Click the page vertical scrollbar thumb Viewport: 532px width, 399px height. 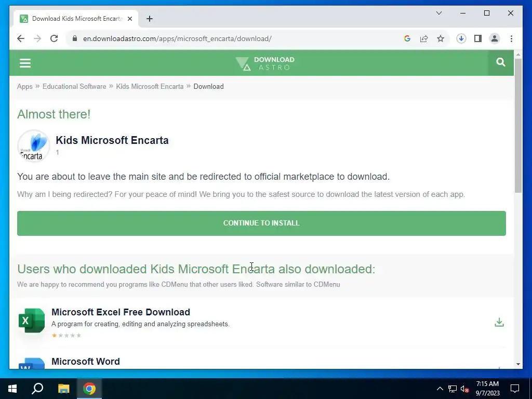click(x=518, y=126)
